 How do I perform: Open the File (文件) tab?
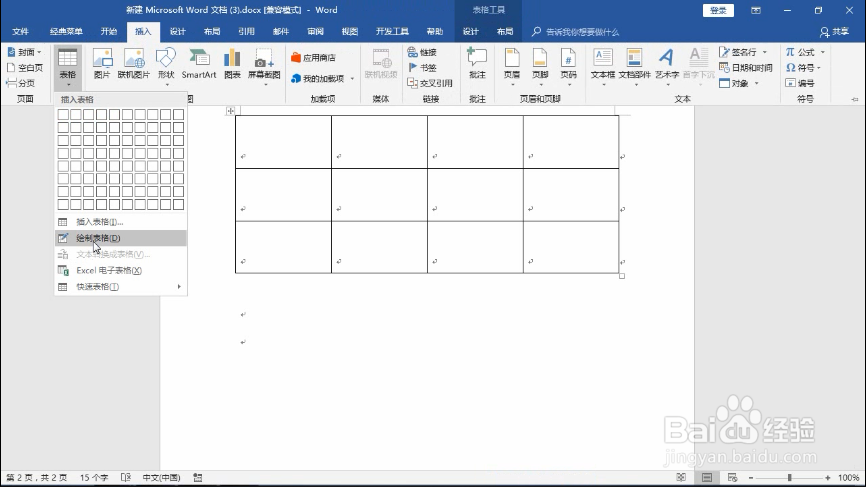(x=20, y=31)
